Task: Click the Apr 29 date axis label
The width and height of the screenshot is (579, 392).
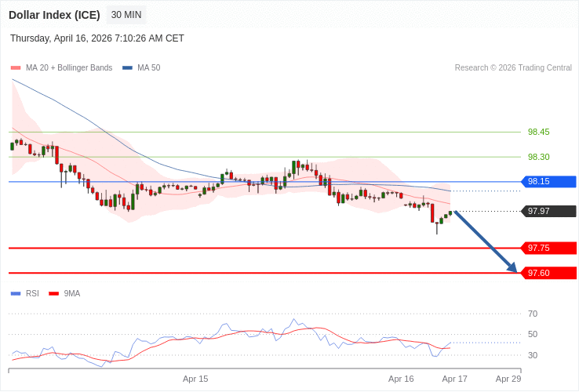Action: tap(508, 379)
